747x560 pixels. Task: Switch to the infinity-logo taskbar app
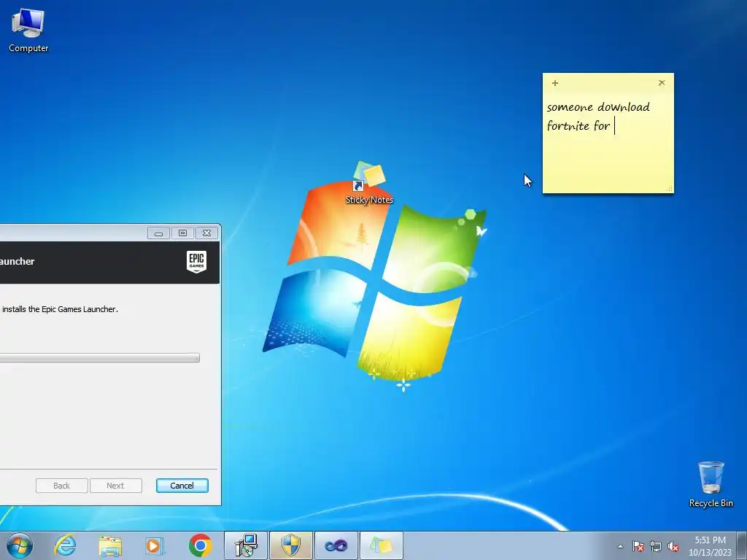pyautogui.click(x=336, y=545)
